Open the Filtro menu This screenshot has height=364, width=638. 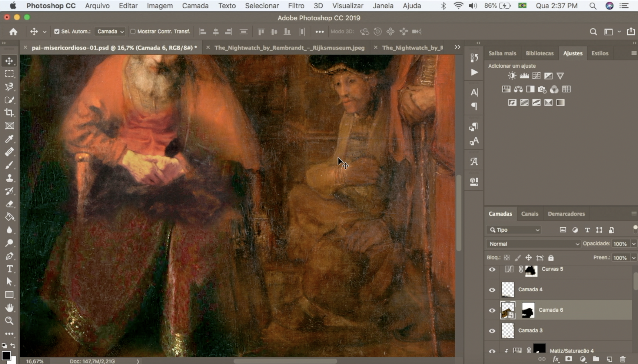pyautogui.click(x=296, y=6)
